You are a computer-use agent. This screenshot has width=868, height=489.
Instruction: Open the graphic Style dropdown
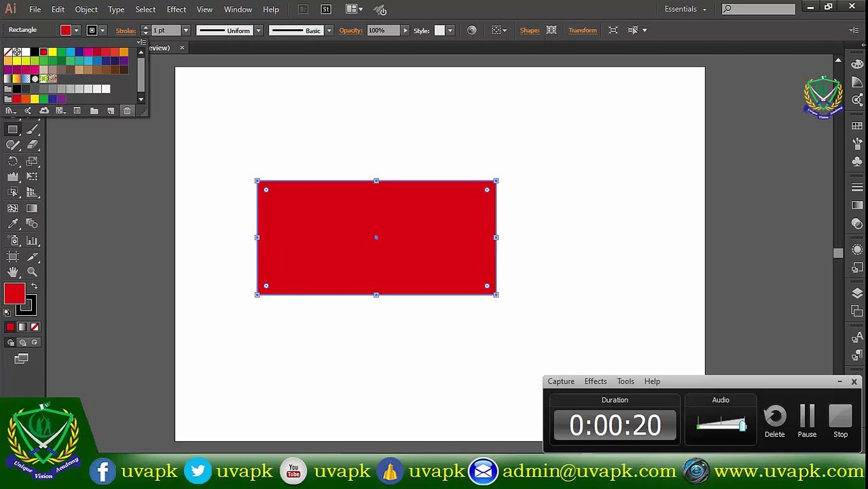450,31
